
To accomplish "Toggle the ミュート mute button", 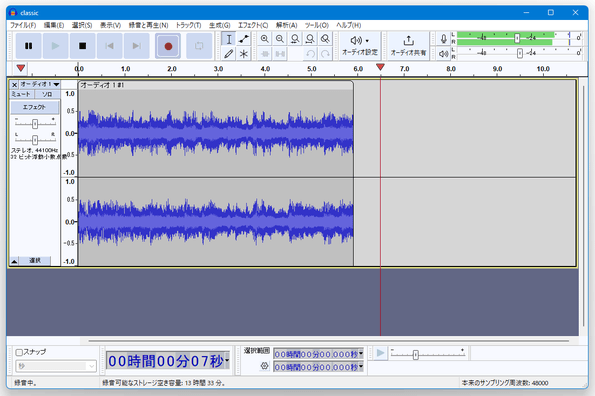I will (21, 94).
